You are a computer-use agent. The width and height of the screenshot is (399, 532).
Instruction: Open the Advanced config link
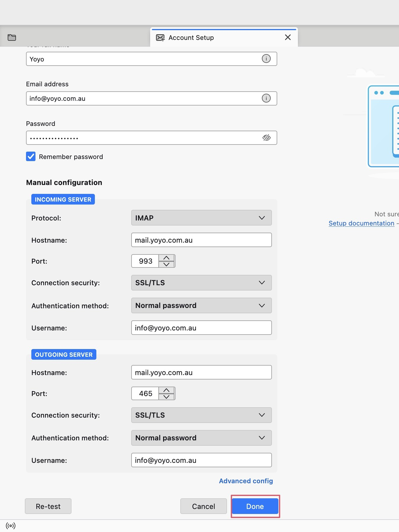pos(246,481)
